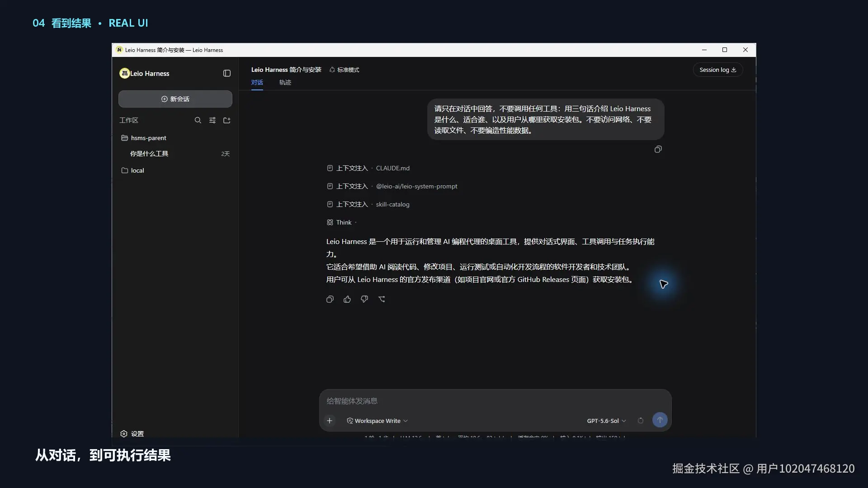The width and height of the screenshot is (868, 488).
Task: Click the 2天 timestamp in the sidebar
Action: coord(226,154)
